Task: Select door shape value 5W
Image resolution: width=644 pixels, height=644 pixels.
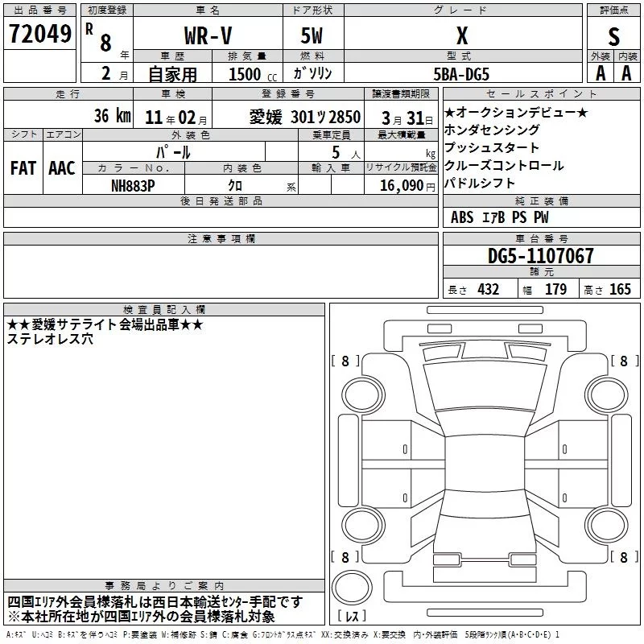Action: point(312,35)
